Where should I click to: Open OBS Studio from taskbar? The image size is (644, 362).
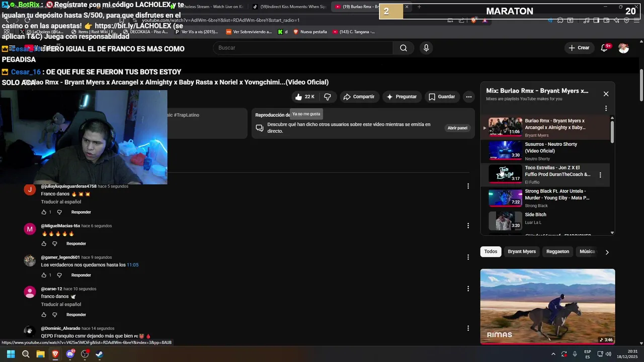(85, 354)
